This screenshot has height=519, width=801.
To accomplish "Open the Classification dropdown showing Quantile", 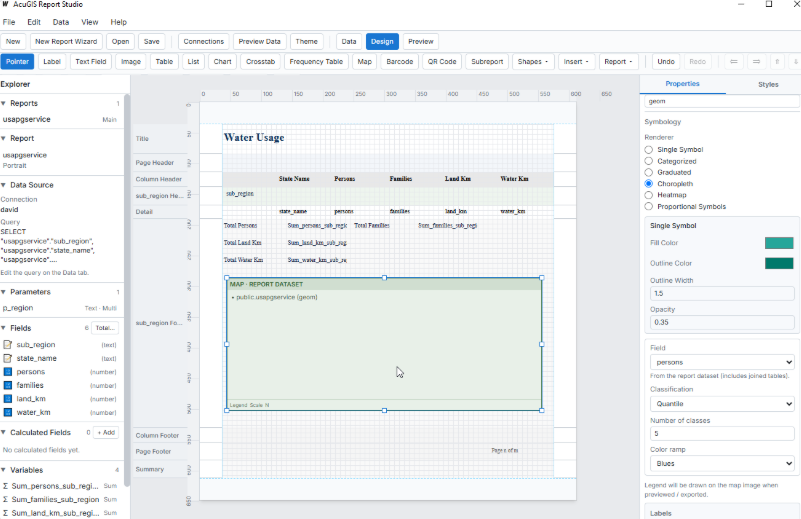I will (x=722, y=404).
